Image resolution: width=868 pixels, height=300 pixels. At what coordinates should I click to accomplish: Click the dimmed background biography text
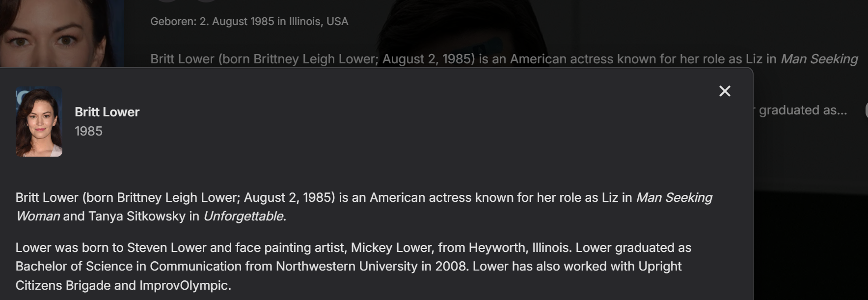coord(442,59)
